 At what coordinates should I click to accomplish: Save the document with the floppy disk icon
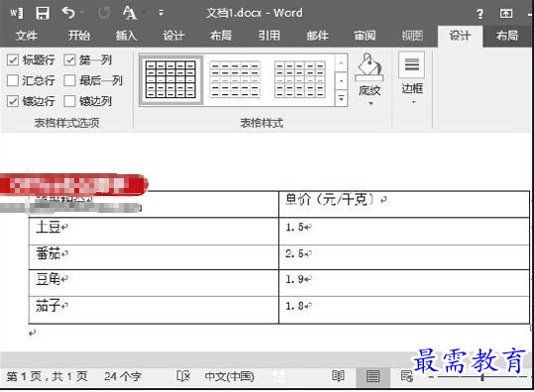click(43, 13)
